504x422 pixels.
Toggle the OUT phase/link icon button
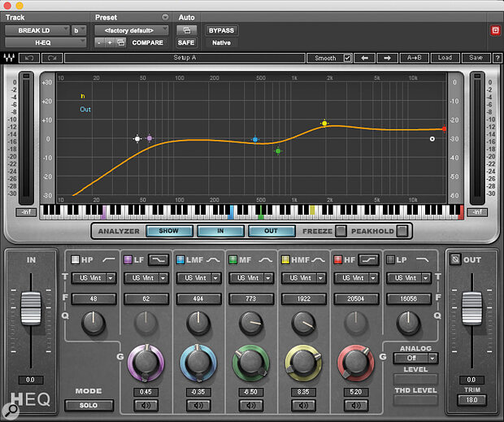(x=455, y=259)
